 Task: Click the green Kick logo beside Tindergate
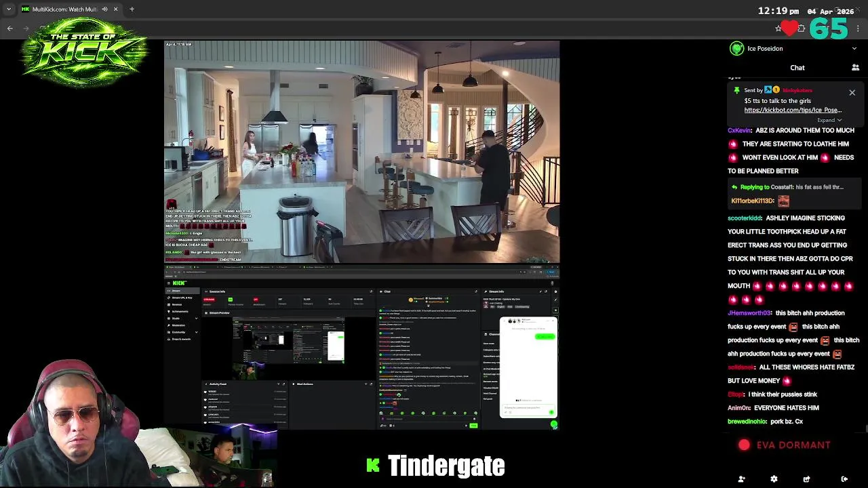click(x=373, y=465)
